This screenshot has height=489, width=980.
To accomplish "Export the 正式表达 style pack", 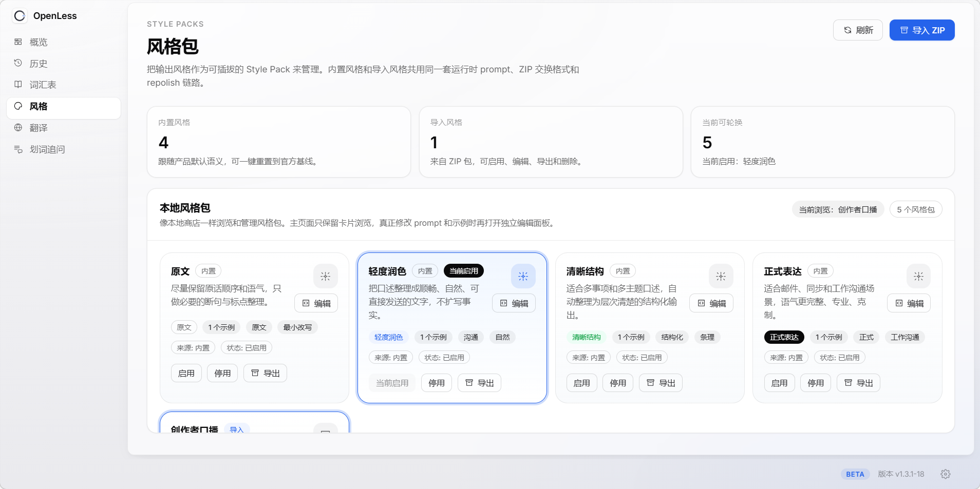I will [x=858, y=383].
